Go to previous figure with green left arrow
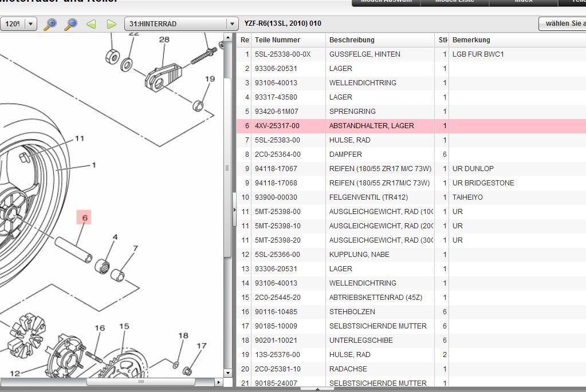The width and height of the screenshot is (586, 392). pyautogui.click(x=91, y=24)
